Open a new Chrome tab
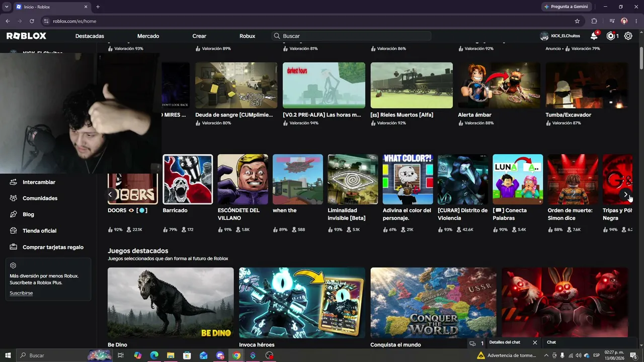 [x=98, y=7]
